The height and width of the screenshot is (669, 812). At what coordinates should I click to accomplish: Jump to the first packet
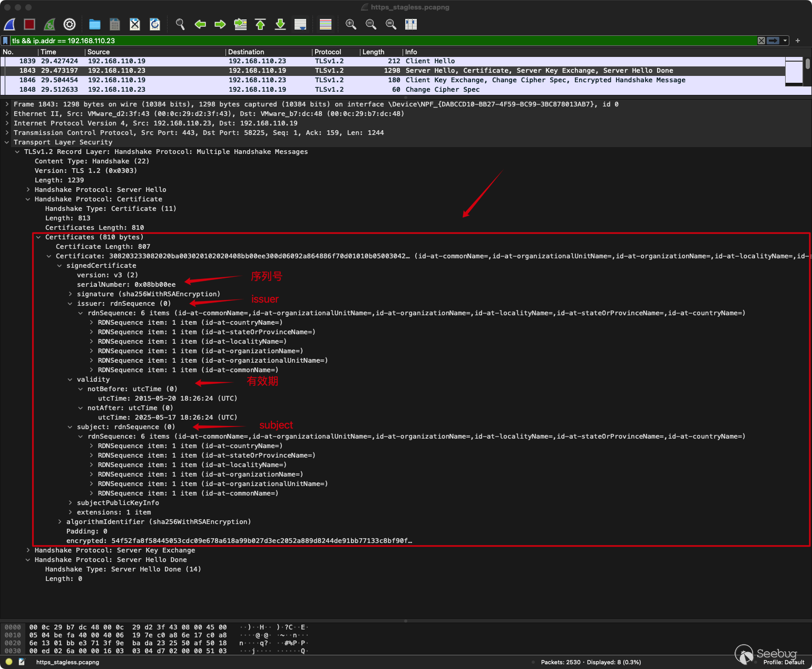(260, 24)
